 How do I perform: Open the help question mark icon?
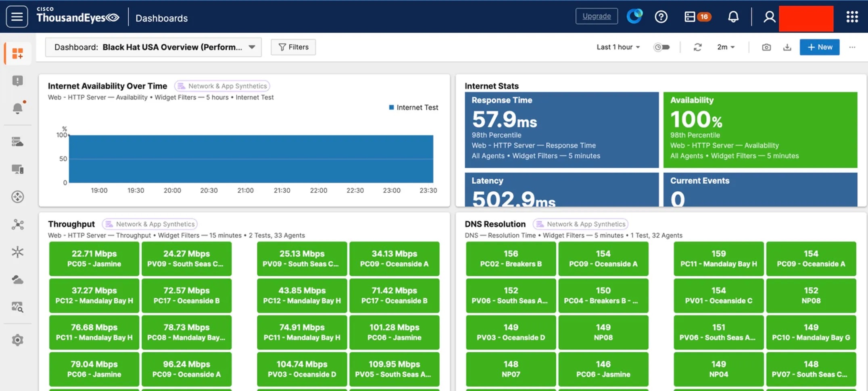661,17
